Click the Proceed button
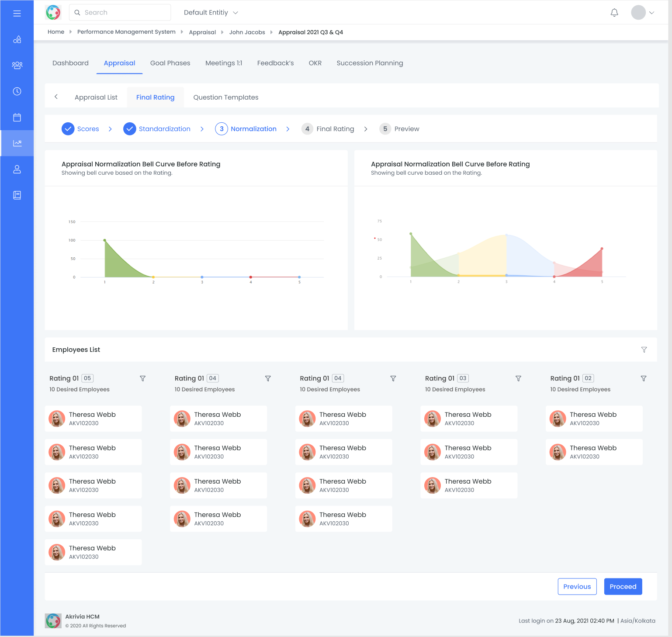The height and width of the screenshot is (637, 672). click(x=623, y=586)
